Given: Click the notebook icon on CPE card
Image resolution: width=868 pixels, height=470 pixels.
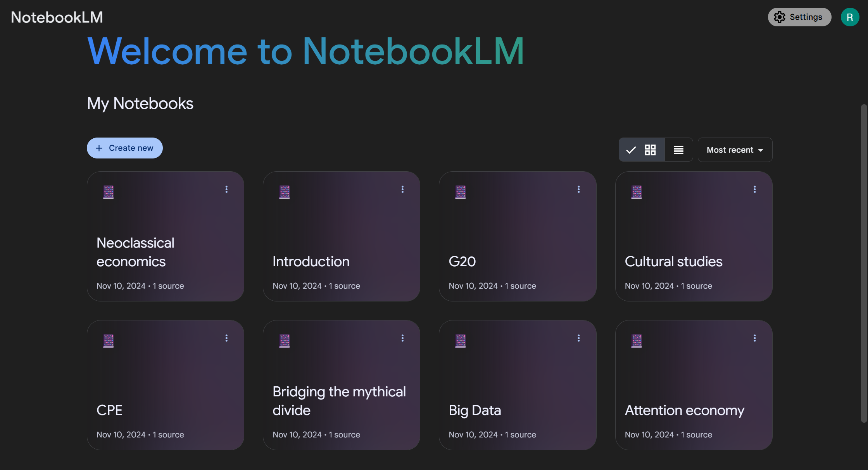Looking at the screenshot, I should click(x=109, y=341).
